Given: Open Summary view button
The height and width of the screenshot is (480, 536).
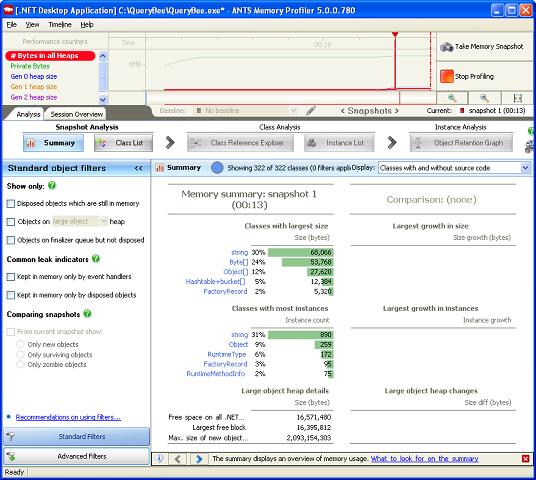Looking at the screenshot, I should 53,143.
